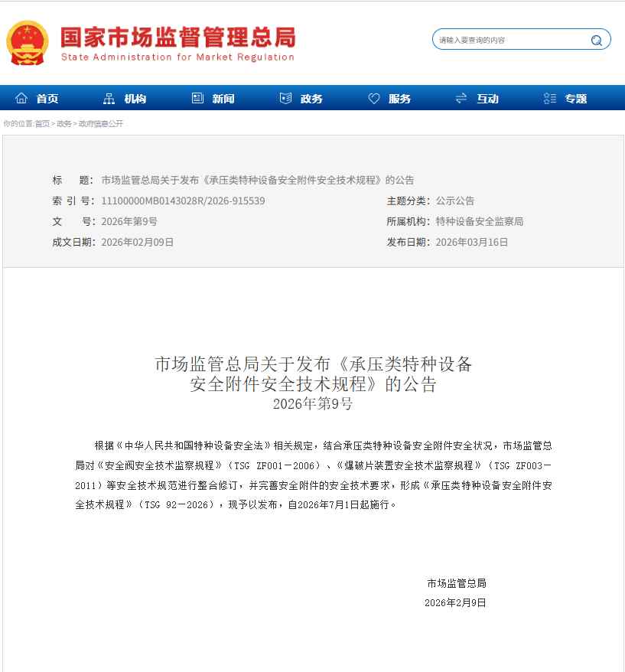Screen dimensions: 625x672
Task: Click the heart icon beside 服务
Action: coord(374,98)
